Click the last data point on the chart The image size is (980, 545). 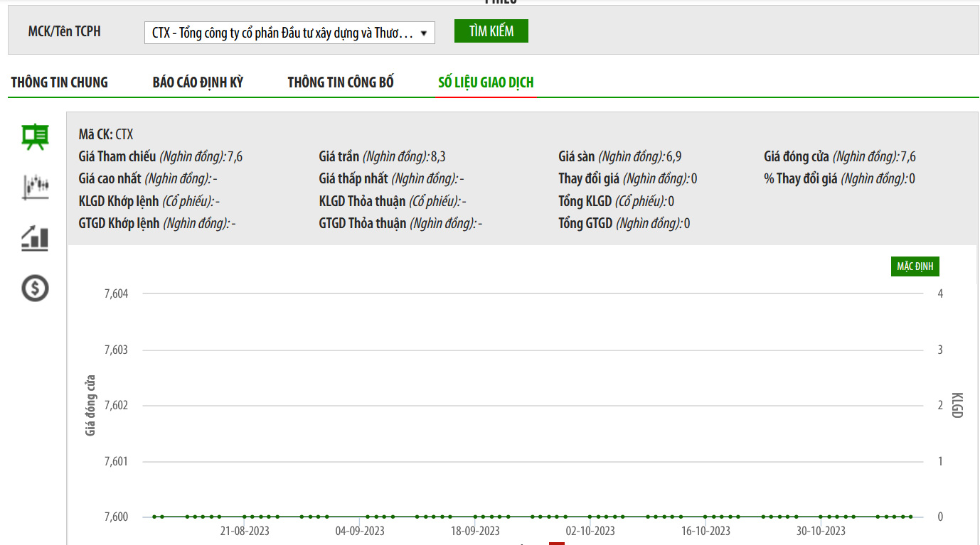911,517
